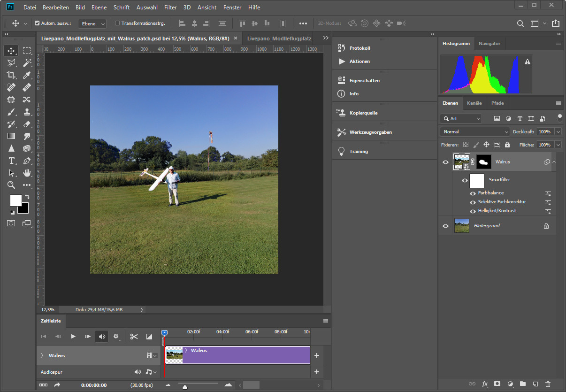Viewport: 566px width, 392px height.
Task: Click the scissors split-clip icon in the timeline
Action: pyautogui.click(x=134, y=336)
